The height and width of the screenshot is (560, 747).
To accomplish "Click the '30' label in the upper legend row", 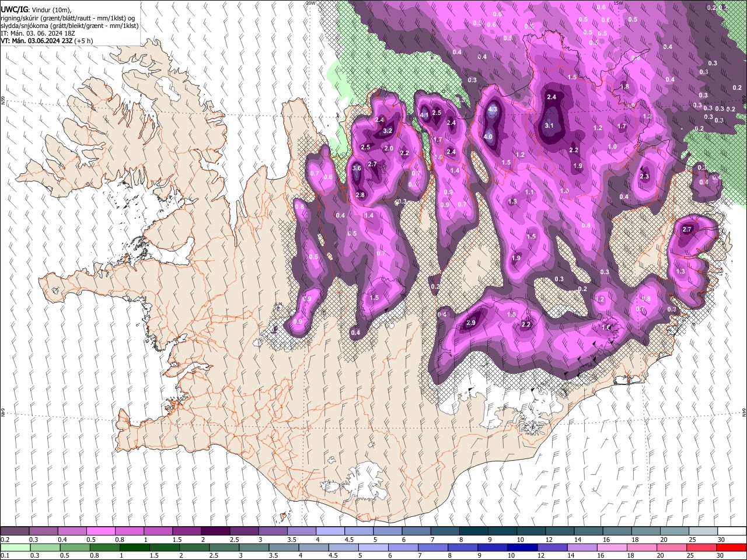I will 720,540.
